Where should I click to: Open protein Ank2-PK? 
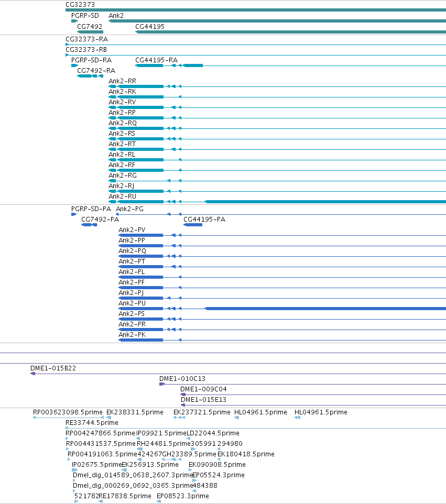(x=132, y=335)
